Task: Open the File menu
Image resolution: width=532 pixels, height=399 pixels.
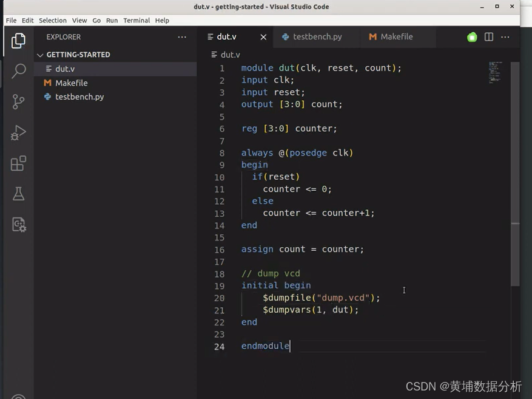Action: (x=11, y=20)
